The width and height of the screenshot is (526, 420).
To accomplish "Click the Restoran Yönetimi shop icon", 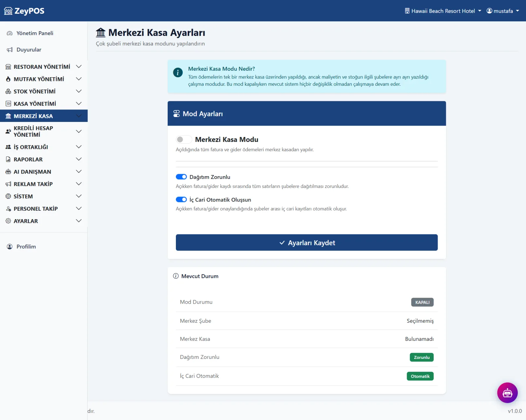I will coord(8,67).
